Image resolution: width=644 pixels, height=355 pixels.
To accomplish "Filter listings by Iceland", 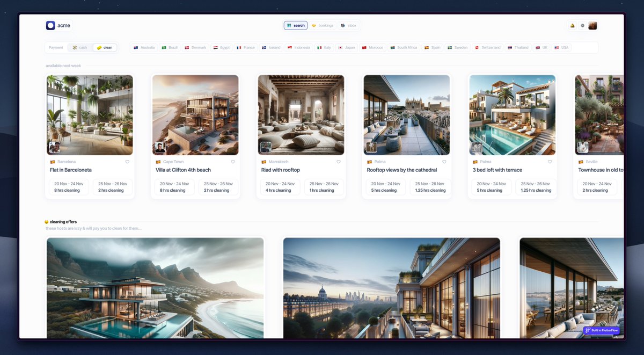I will (x=271, y=47).
